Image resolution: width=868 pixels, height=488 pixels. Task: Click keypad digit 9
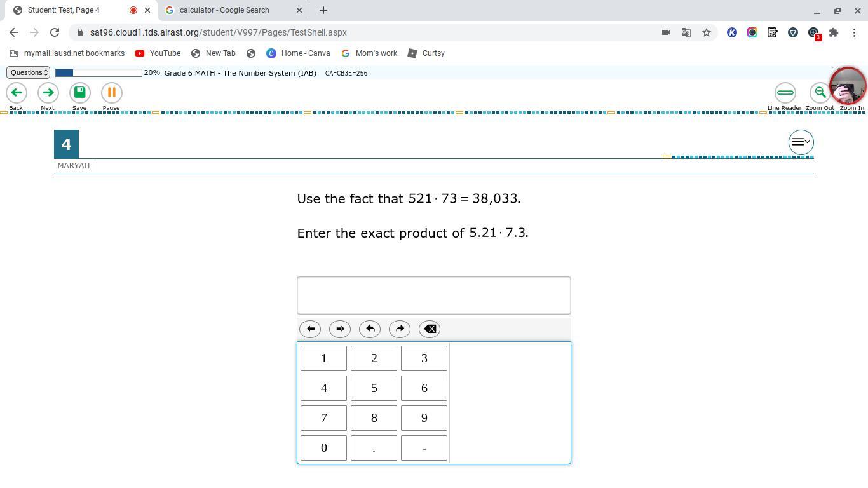click(424, 418)
